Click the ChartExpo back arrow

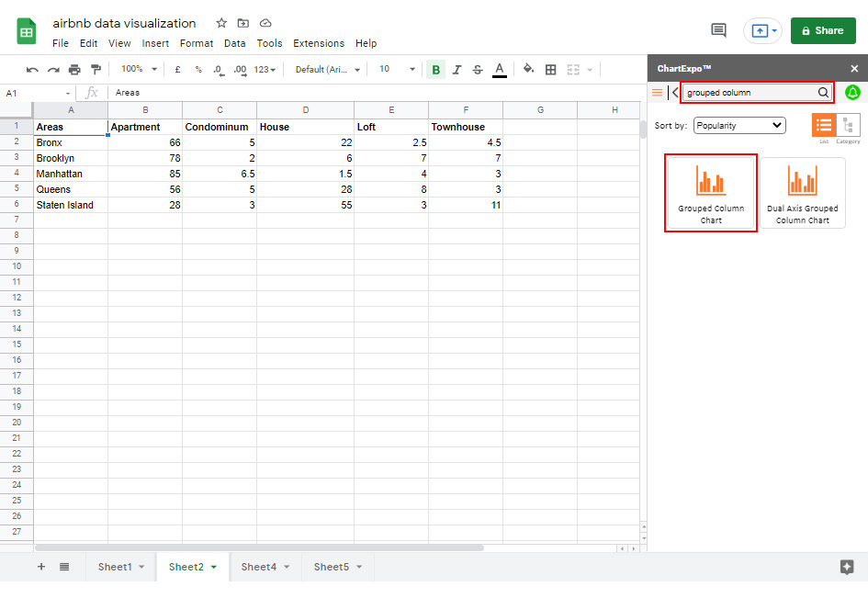pyautogui.click(x=673, y=93)
